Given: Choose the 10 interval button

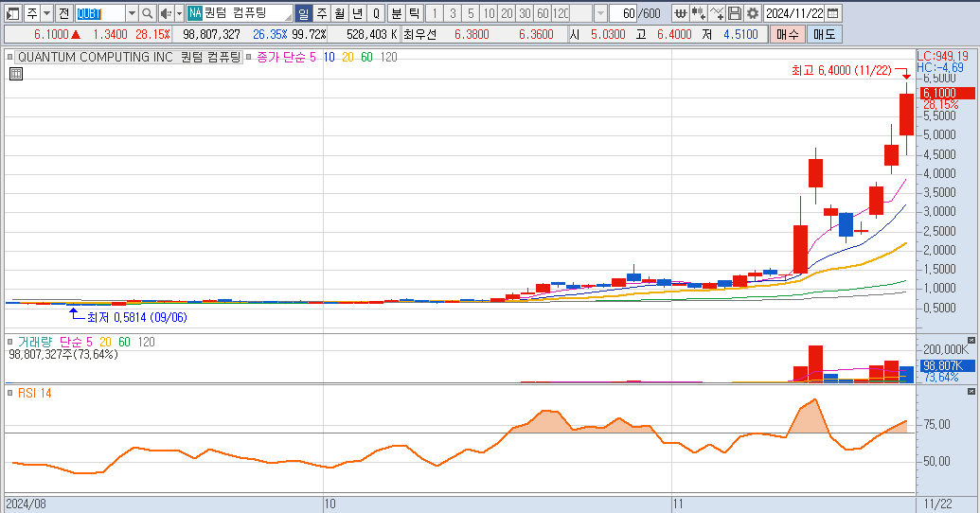Looking at the screenshot, I should coord(489,13).
